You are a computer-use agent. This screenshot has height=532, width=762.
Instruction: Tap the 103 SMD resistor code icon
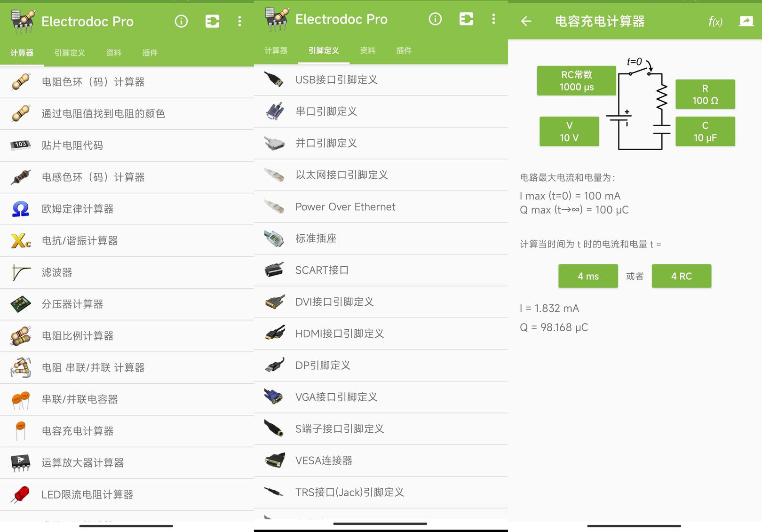[x=21, y=145]
